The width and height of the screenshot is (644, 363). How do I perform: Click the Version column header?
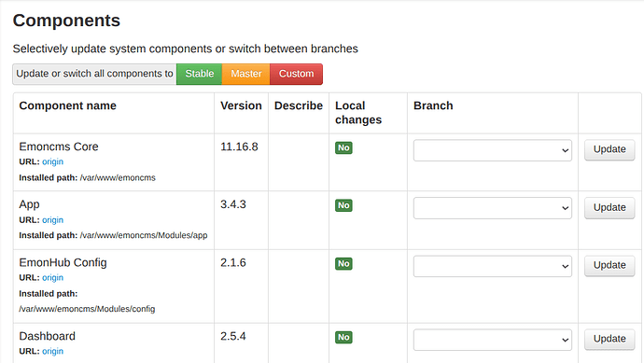click(x=241, y=105)
